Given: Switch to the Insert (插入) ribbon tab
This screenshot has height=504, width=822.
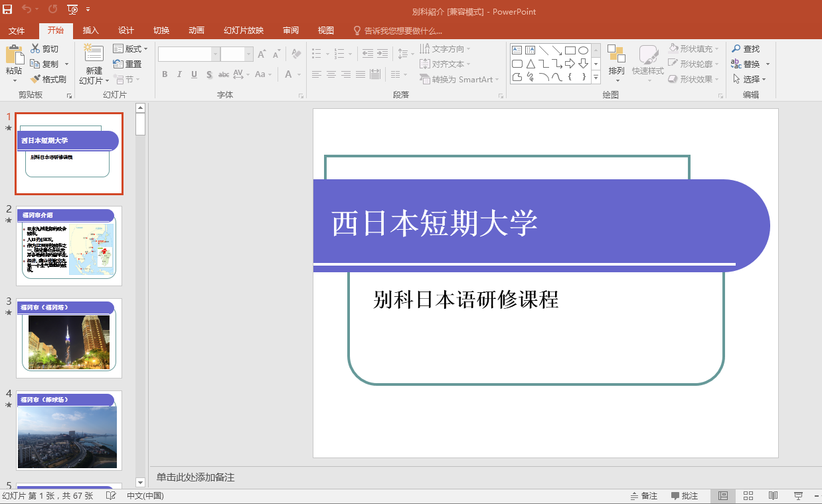Looking at the screenshot, I should click(x=90, y=31).
